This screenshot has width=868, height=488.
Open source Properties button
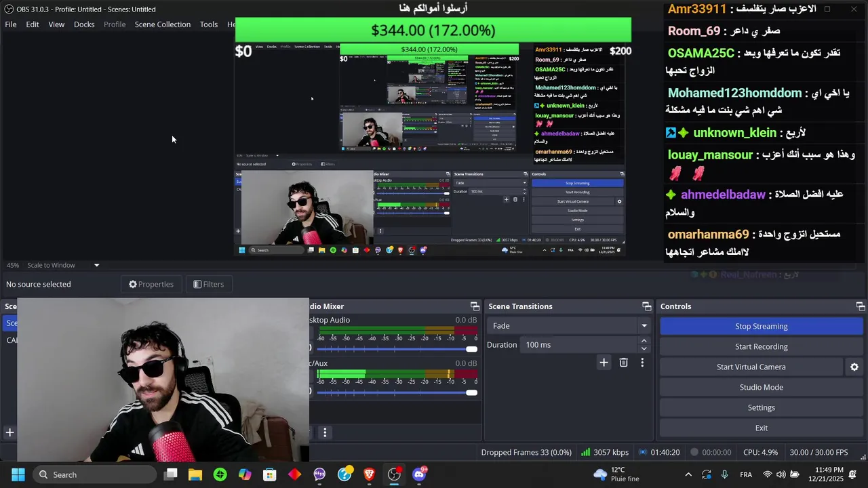click(151, 284)
